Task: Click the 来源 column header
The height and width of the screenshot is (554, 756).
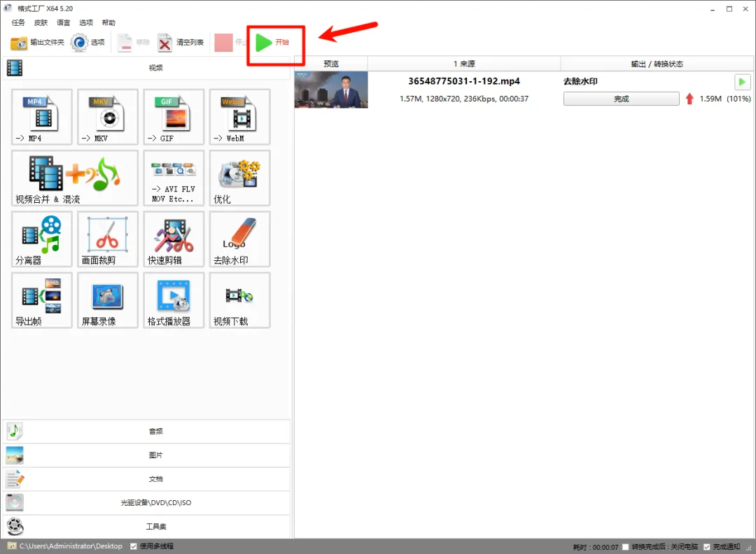Action: [464, 64]
